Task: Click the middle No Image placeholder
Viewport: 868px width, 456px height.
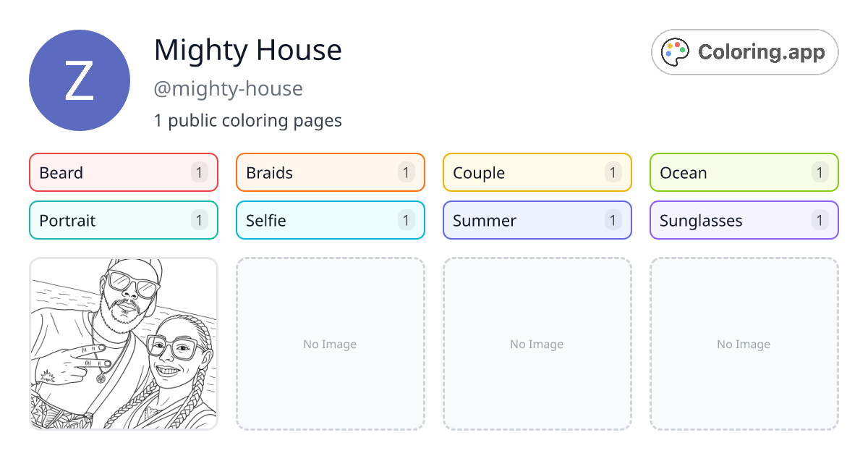Action: coord(537,344)
